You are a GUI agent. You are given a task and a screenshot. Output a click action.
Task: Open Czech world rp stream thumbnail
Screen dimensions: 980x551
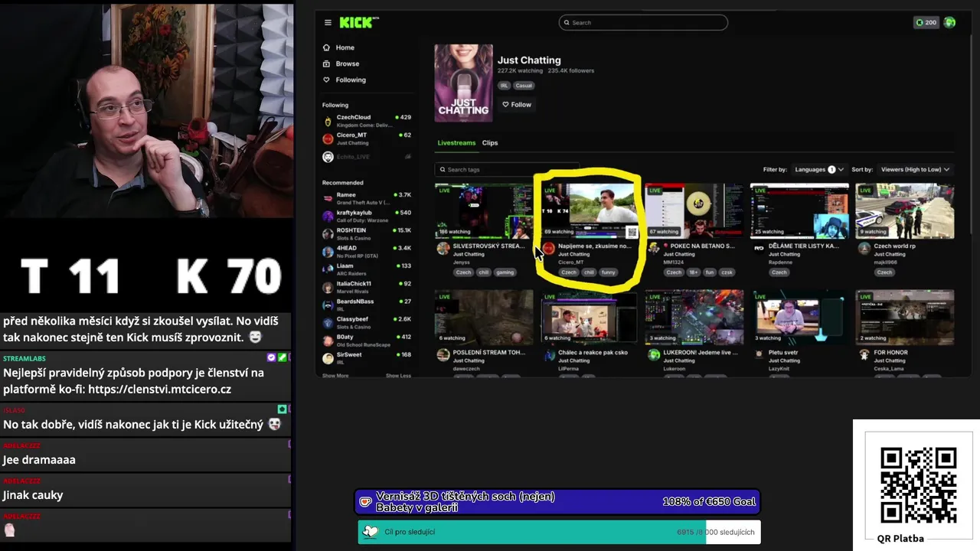click(905, 211)
